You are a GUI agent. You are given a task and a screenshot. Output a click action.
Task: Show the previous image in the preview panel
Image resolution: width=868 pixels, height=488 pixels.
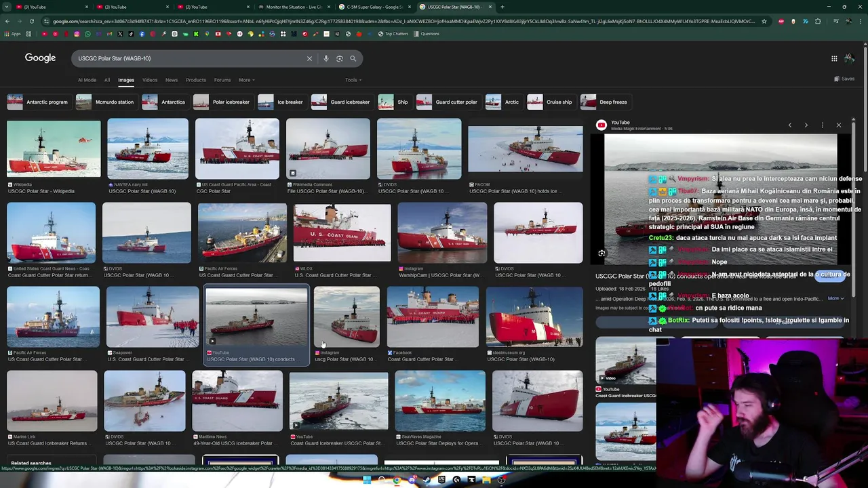(789, 125)
